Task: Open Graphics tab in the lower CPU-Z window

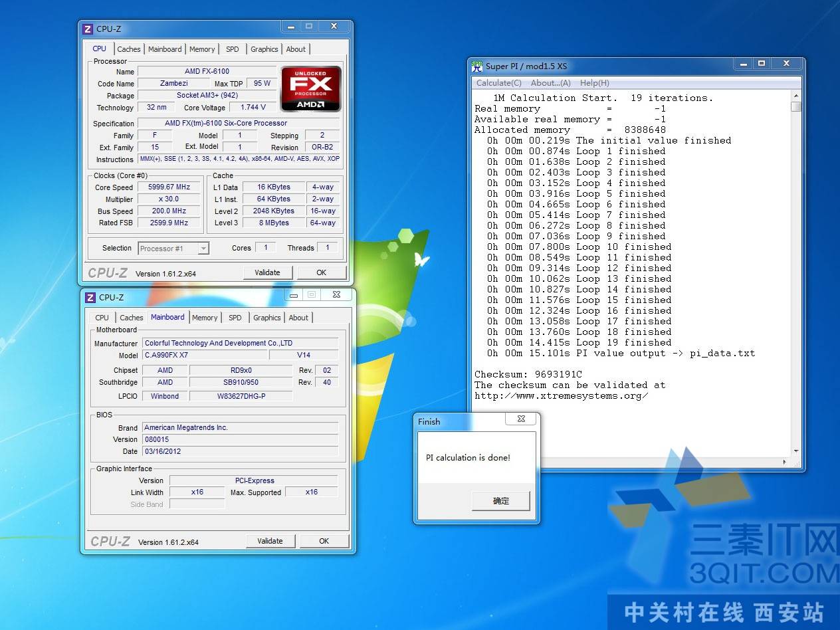Action: 267,318
